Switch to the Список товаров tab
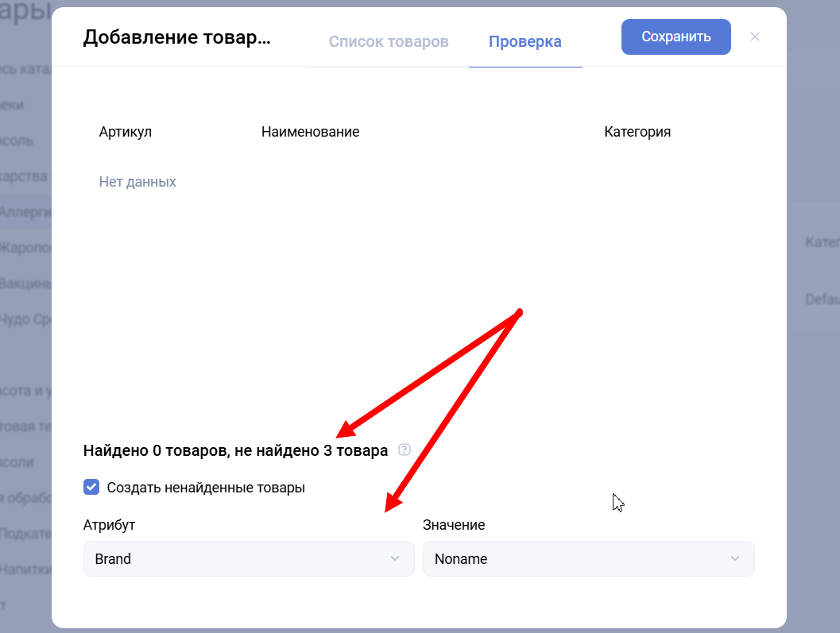840x633 pixels. point(389,41)
